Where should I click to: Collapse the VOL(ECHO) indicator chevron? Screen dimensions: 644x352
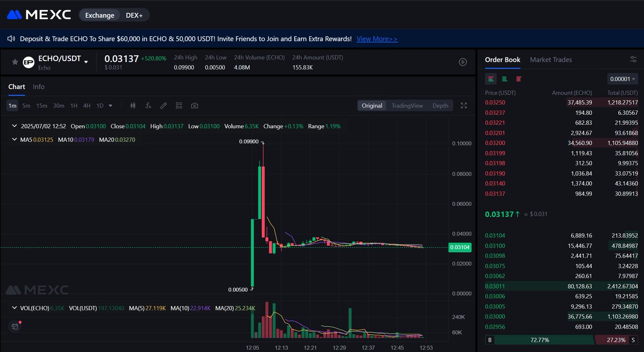click(x=14, y=308)
